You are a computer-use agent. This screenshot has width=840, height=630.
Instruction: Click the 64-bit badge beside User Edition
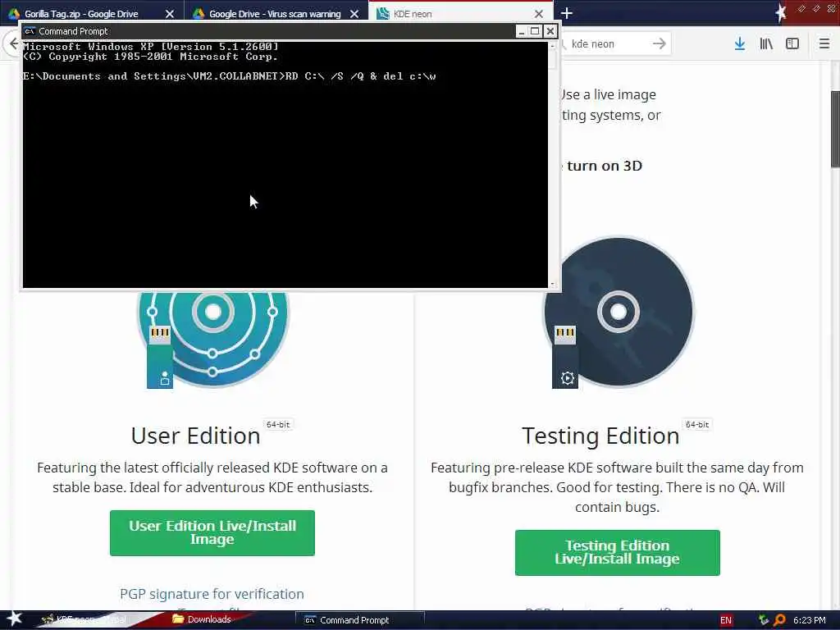pos(278,424)
